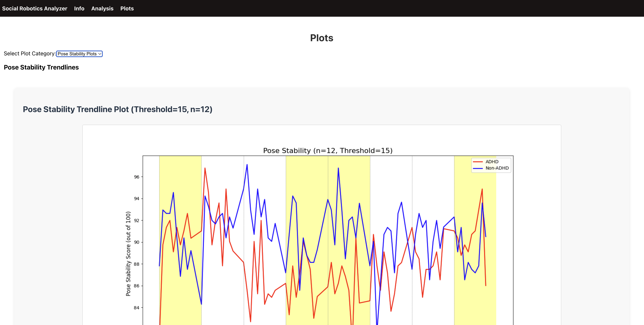644x325 pixels.
Task: Go to the Info page
Action: pos(79,9)
